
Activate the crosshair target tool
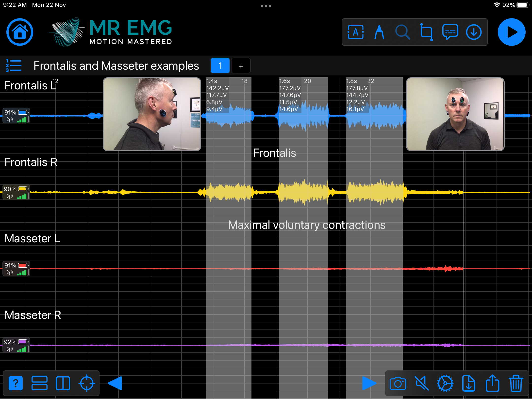(x=87, y=383)
